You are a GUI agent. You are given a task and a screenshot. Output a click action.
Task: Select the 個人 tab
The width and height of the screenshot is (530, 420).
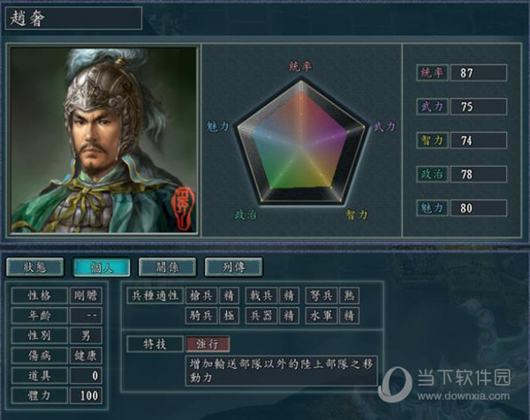102,267
